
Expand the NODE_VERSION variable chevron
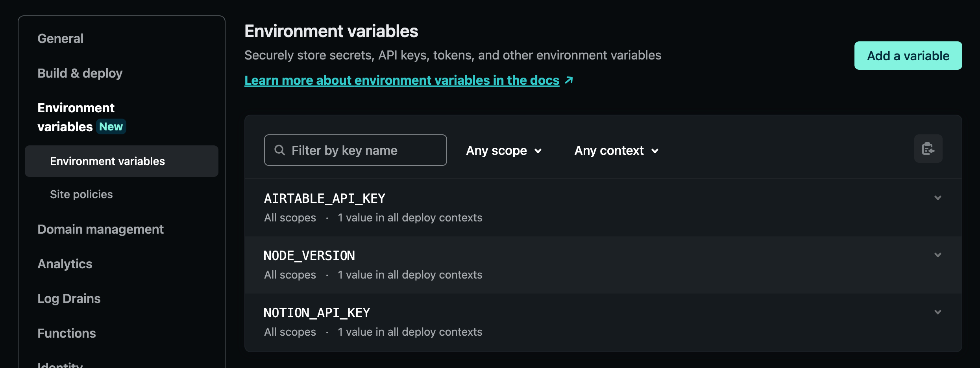click(937, 255)
